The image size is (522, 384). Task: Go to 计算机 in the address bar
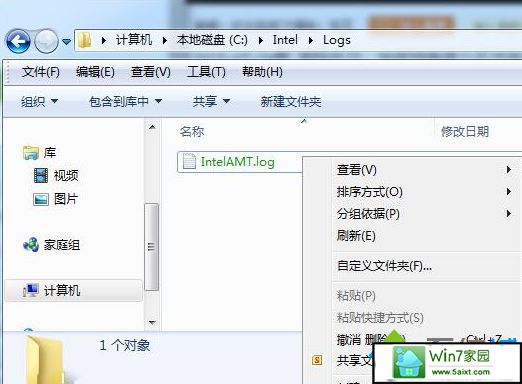(x=134, y=40)
